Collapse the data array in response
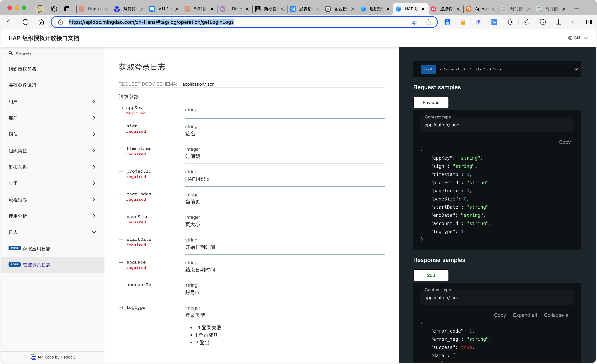597x364 pixels. (x=425, y=356)
